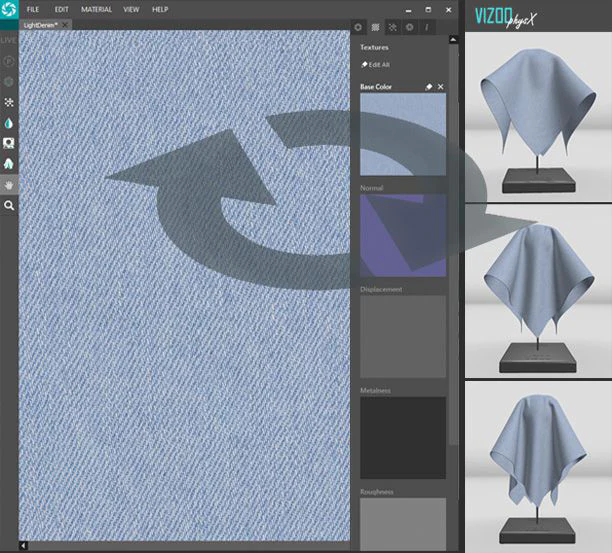Image resolution: width=612 pixels, height=553 pixels.
Task: Open the slash-icon panel tab
Action: (427, 27)
